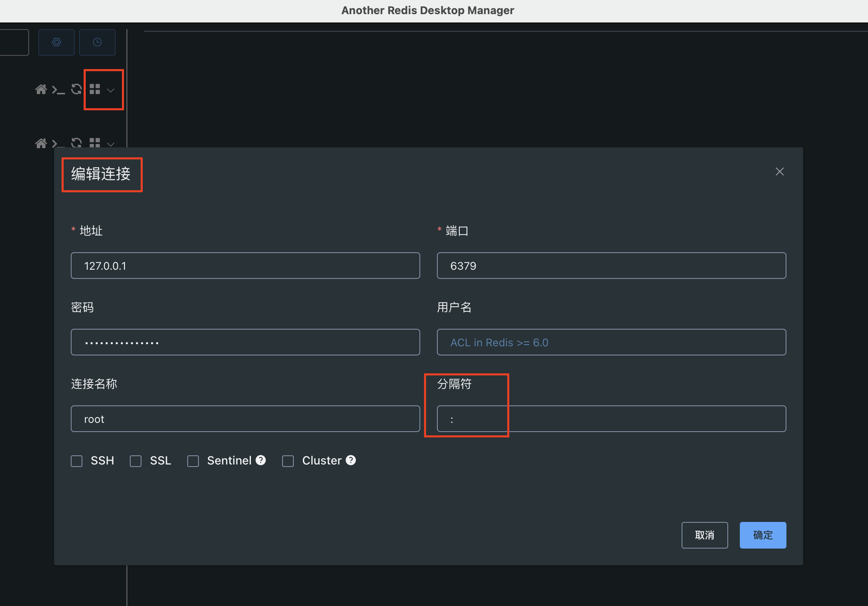Confirm with the 确定 button
Image resolution: width=868 pixels, height=606 pixels.
[763, 535]
